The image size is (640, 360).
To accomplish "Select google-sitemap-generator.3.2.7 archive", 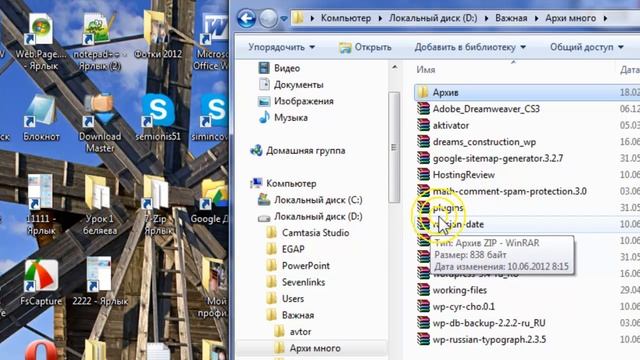I will [490, 158].
